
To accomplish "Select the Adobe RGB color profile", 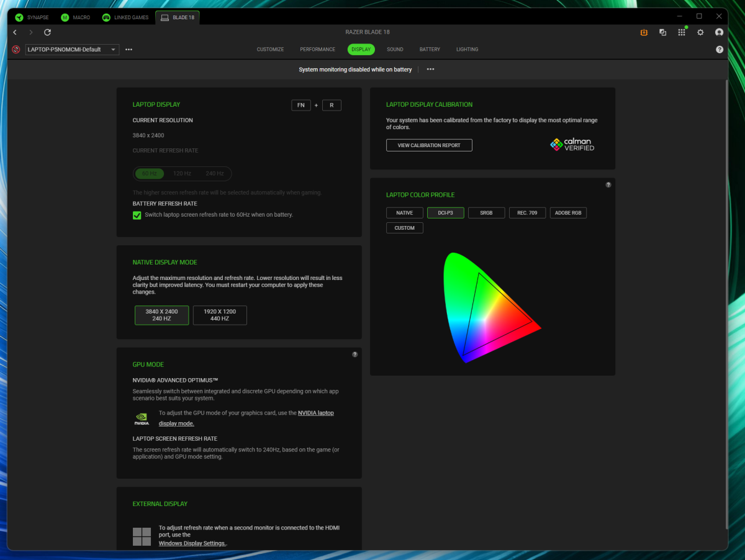I will coord(568,213).
